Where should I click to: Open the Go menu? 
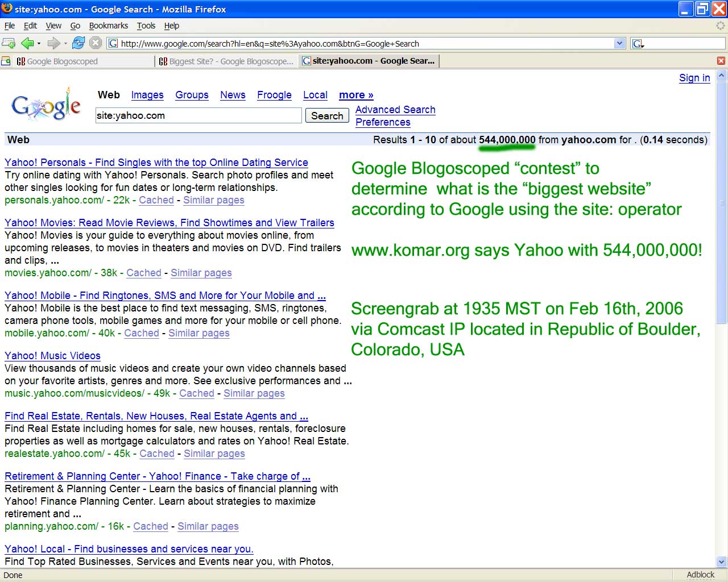[x=75, y=26]
